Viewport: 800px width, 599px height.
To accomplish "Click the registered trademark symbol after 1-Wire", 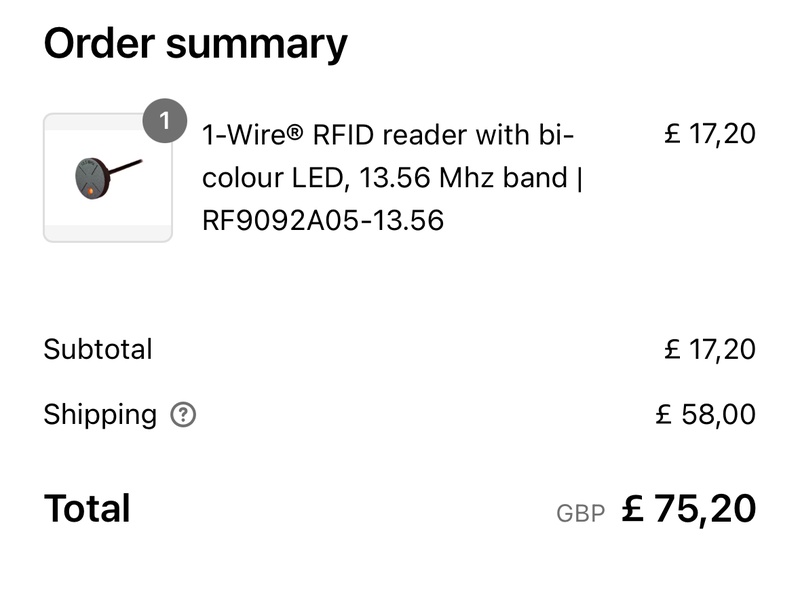I will click(295, 133).
